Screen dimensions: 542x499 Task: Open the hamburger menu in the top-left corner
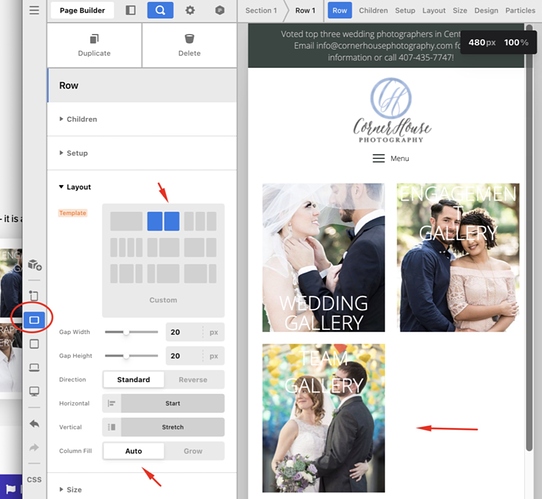tap(34, 10)
